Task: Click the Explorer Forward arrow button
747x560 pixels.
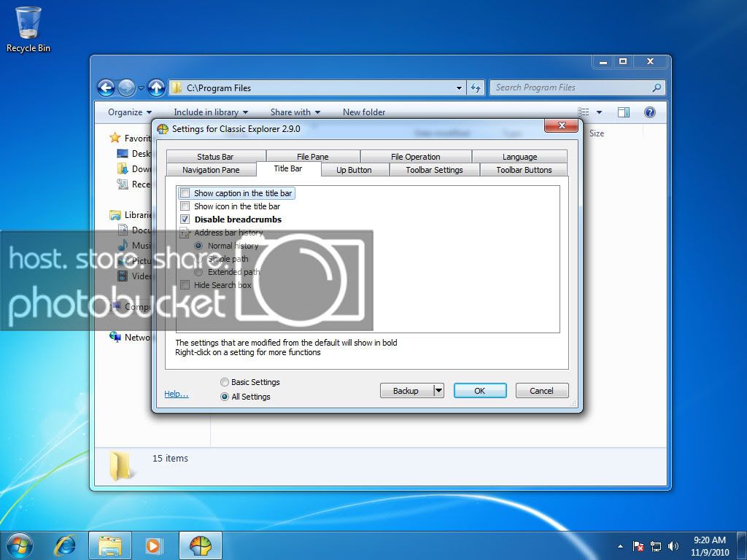Action: pos(126,87)
